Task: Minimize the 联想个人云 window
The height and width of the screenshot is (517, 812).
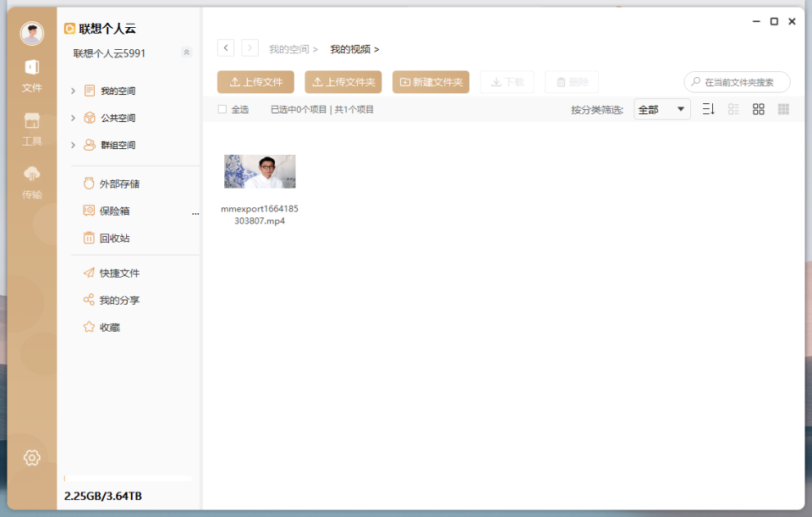Action: pyautogui.click(x=756, y=21)
